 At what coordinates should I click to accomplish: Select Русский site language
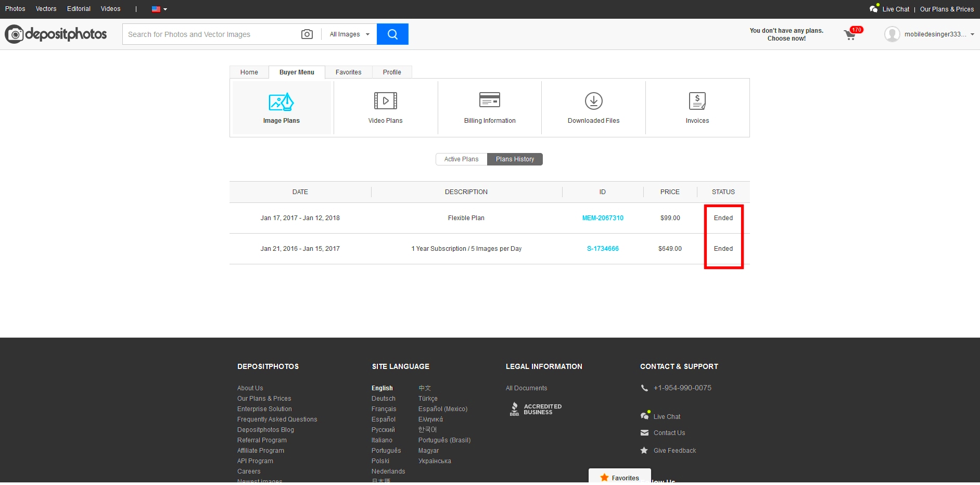383,430
